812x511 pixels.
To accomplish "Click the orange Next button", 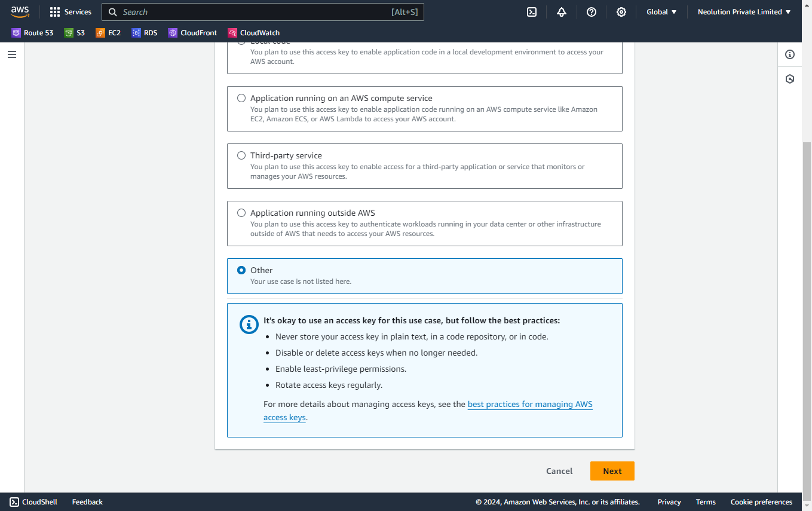I will [612, 471].
